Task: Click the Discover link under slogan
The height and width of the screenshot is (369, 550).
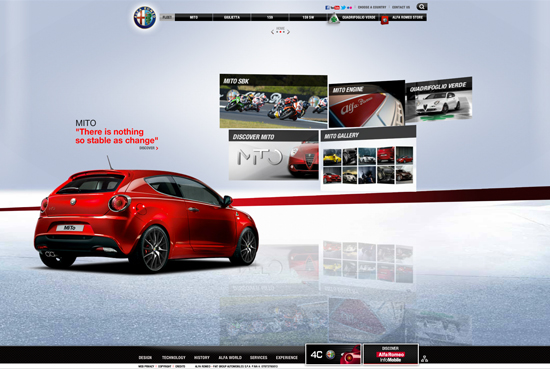Action: 149,148
